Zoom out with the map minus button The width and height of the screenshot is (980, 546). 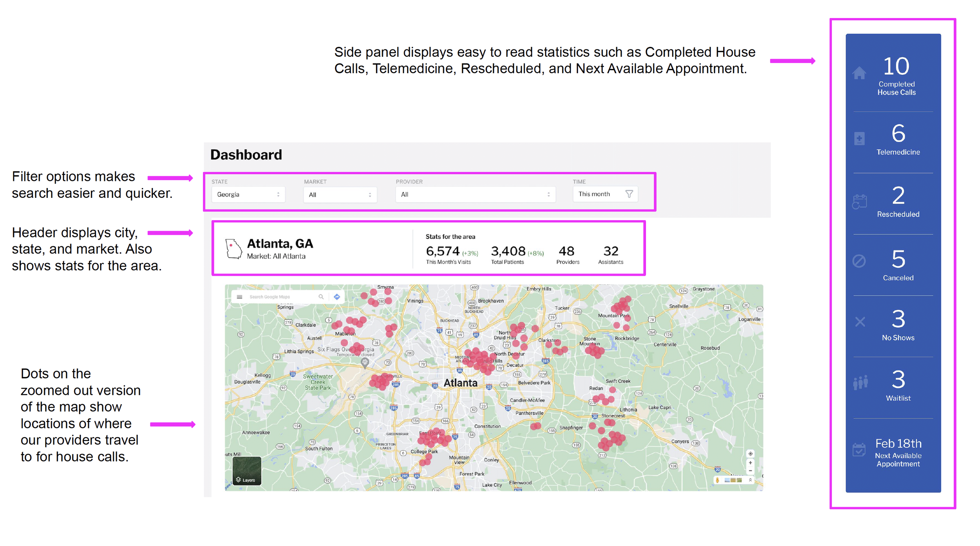(x=750, y=471)
